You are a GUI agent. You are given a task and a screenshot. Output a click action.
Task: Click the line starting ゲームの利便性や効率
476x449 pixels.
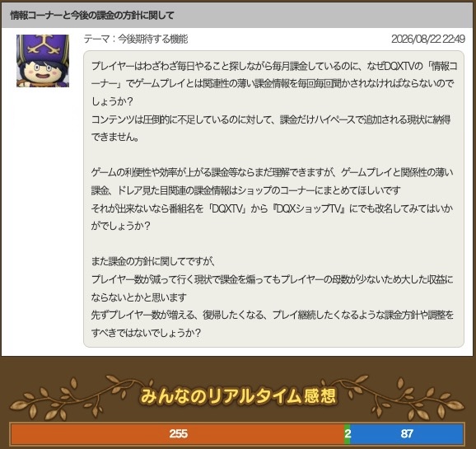273,172
